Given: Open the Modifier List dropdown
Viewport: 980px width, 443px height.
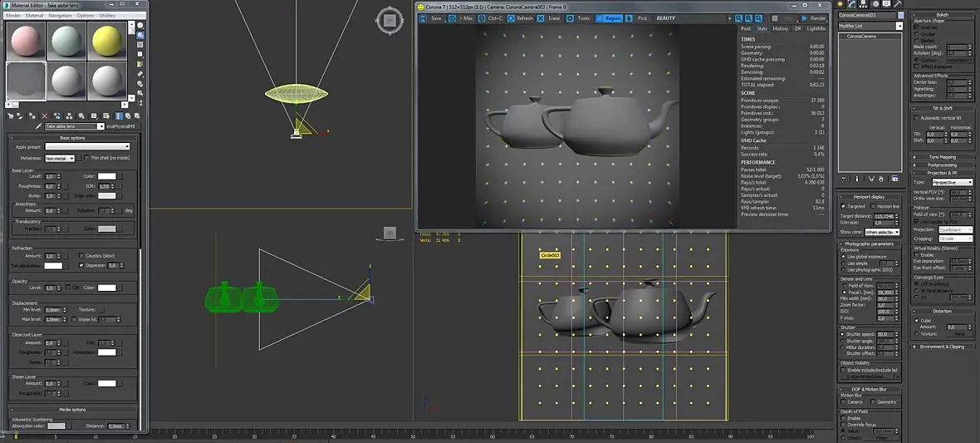Looking at the screenshot, I should point(870,26).
